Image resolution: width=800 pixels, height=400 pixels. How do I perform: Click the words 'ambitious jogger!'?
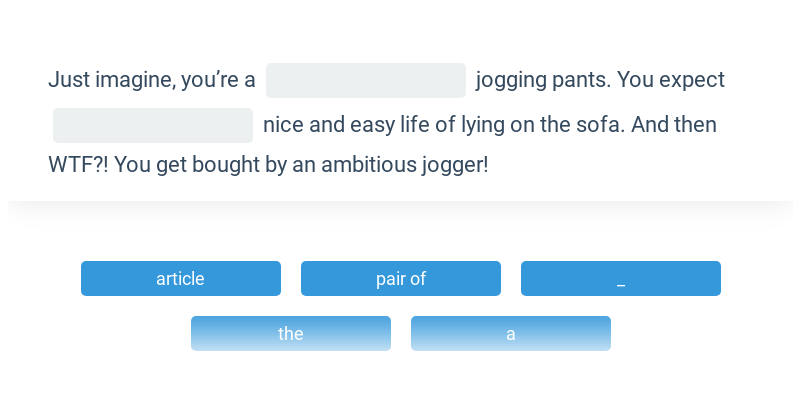point(405,165)
